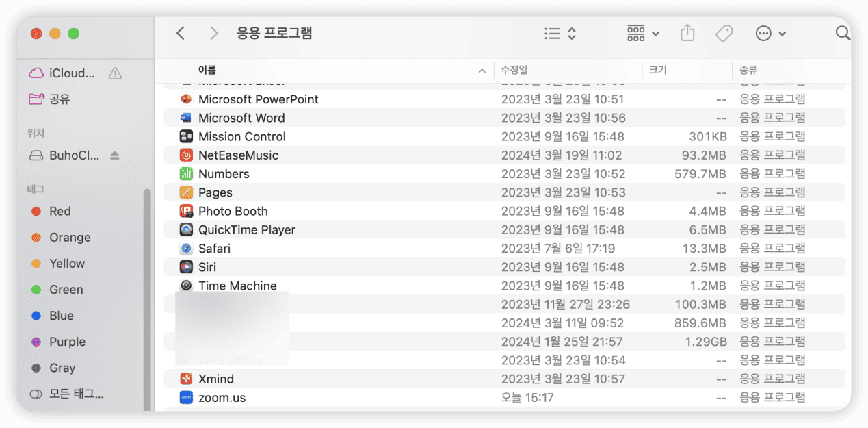Select the Numbers app icon
Screen dimensions: 868x428
pyautogui.click(x=186, y=174)
